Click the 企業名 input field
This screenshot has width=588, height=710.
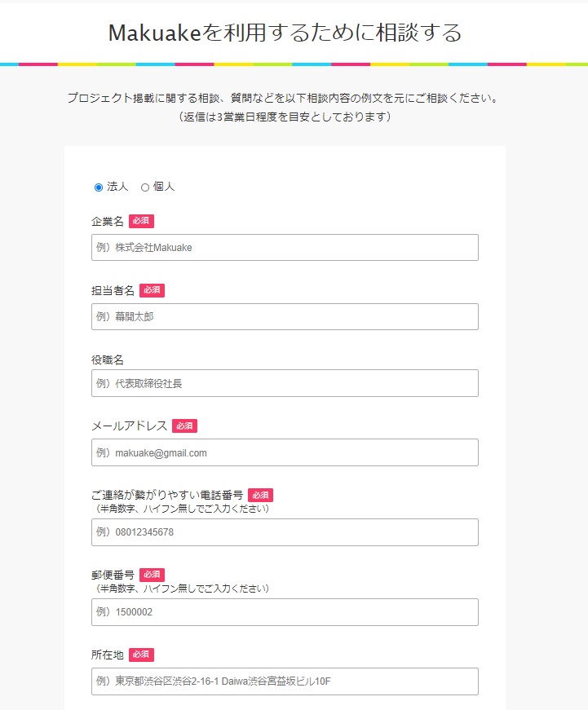point(285,247)
